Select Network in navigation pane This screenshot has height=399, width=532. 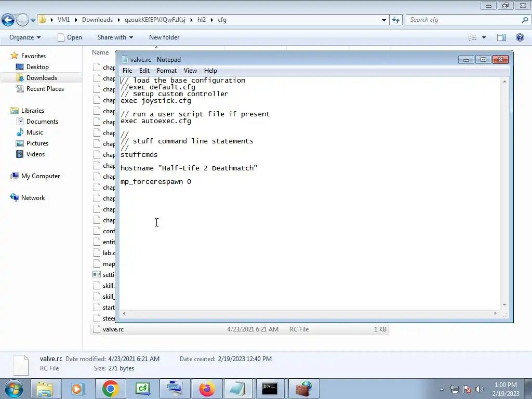click(x=33, y=198)
